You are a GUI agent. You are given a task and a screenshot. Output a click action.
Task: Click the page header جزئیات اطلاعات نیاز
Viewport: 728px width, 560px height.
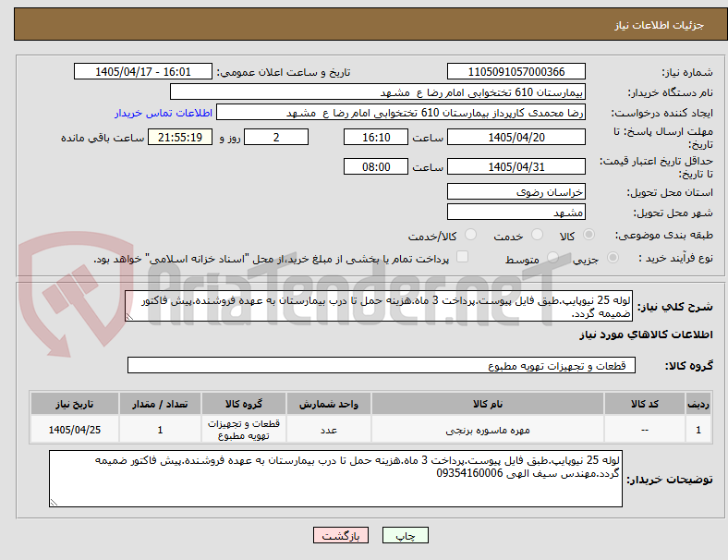(660, 25)
